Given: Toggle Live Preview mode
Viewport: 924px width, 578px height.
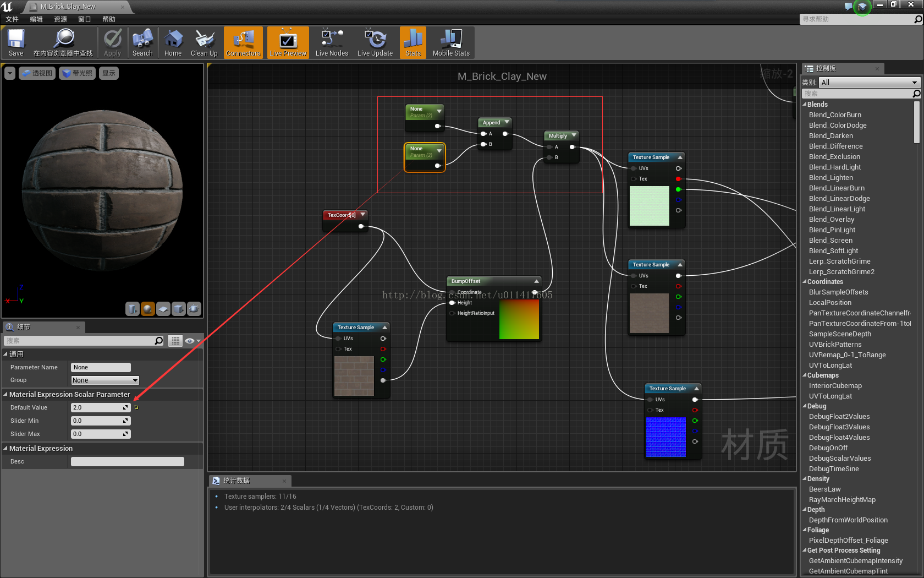Looking at the screenshot, I should tap(287, 42).
